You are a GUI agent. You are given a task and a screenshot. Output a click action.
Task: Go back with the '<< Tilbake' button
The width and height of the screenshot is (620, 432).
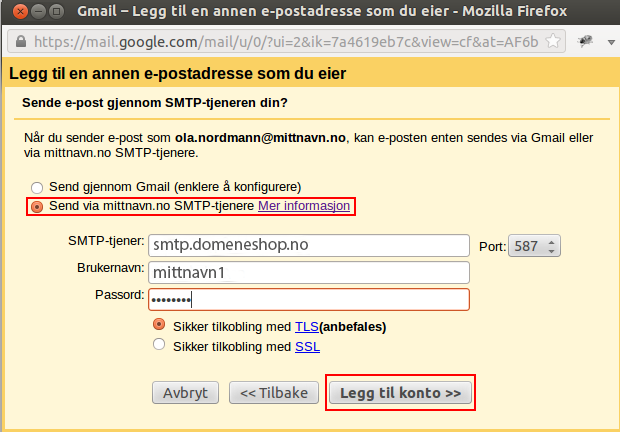(x=274, y=393)
